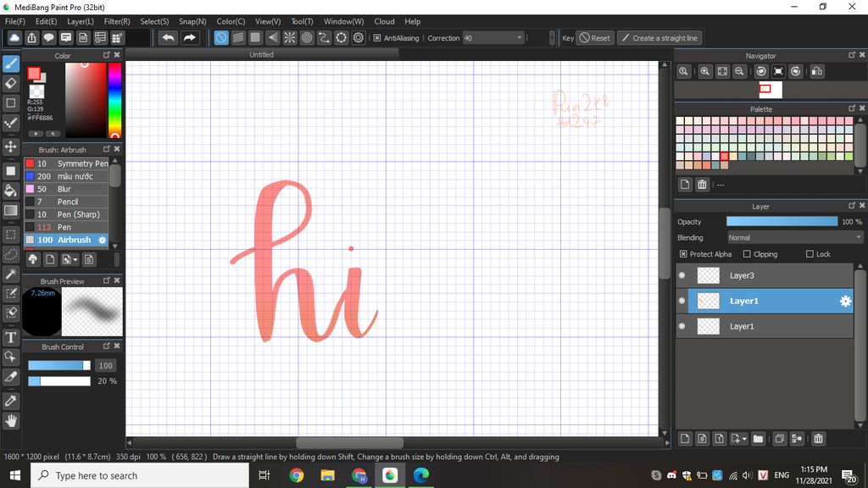Undock the Brush Control panel
Image resolution: width=868 pixels, height=488 pixels.
(x=107, y=346)
